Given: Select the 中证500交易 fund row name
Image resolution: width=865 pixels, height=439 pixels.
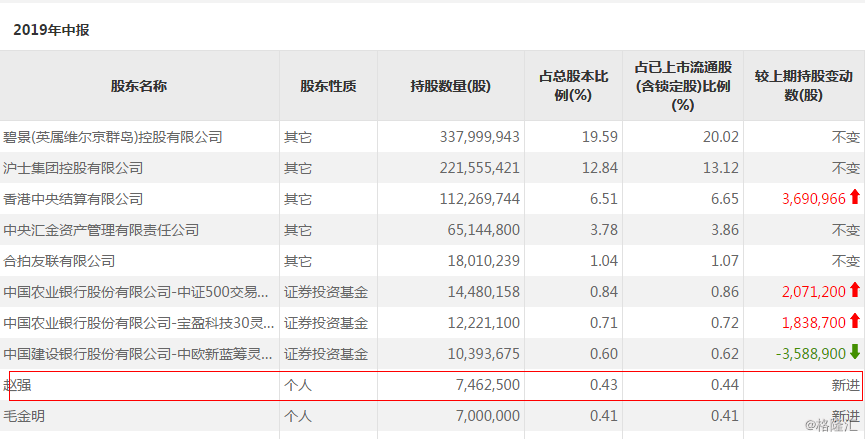Looking at the screenshot, I should click(x=136, y=292).
